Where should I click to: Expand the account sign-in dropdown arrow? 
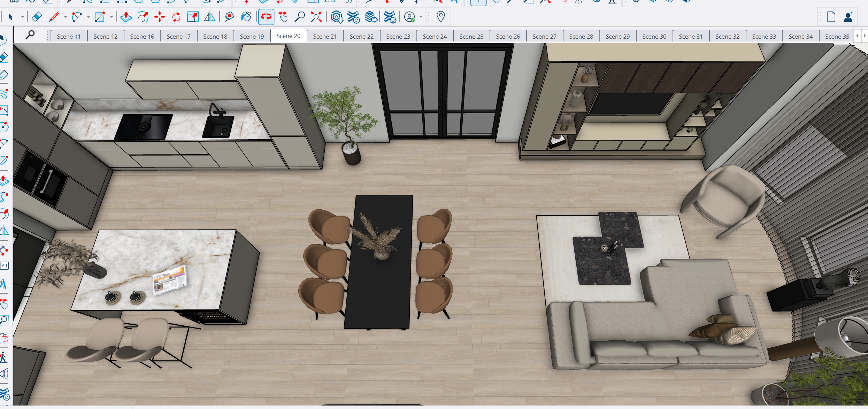pyautogui.click(x=421, y=17)
